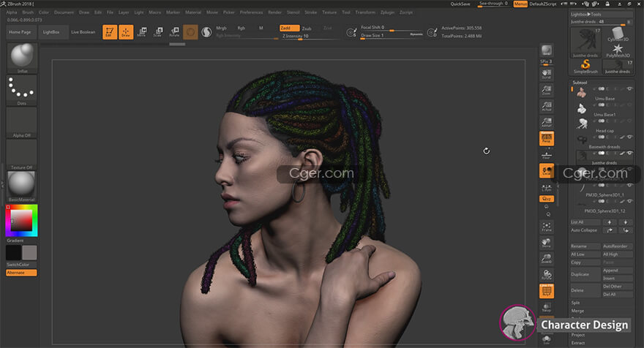Toggle the PolyF wireframe button
Viewport: 644px width, 348px height.
click(x=547, y=291)
